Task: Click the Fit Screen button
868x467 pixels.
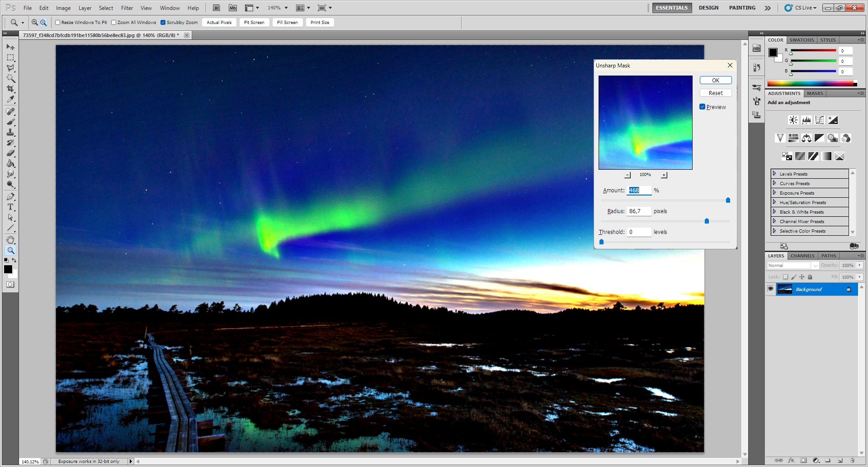Action: click(x=254, y=22)
